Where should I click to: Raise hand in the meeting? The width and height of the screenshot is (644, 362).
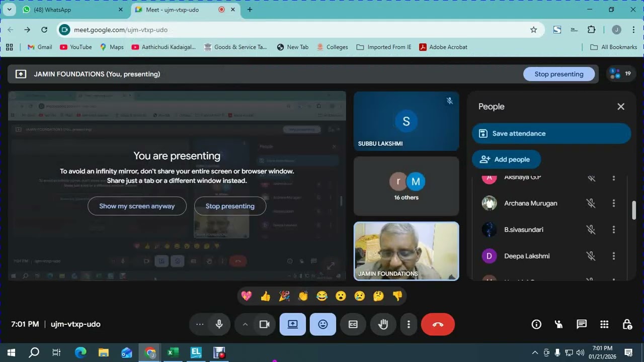tap(383, 324)
